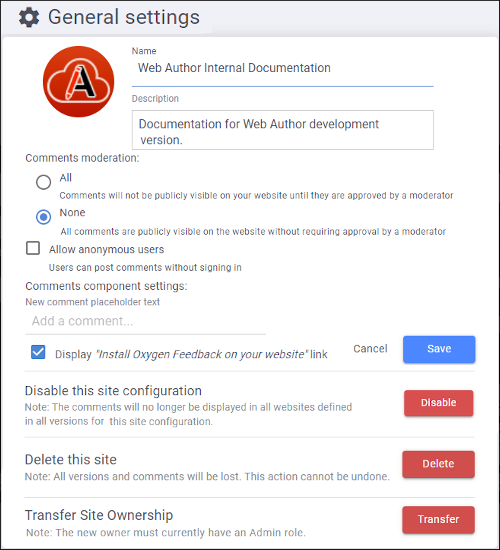Click the New comment placeholder text field
The width and height of the screenshot is (500, 550).
click(x=145, y=321)
